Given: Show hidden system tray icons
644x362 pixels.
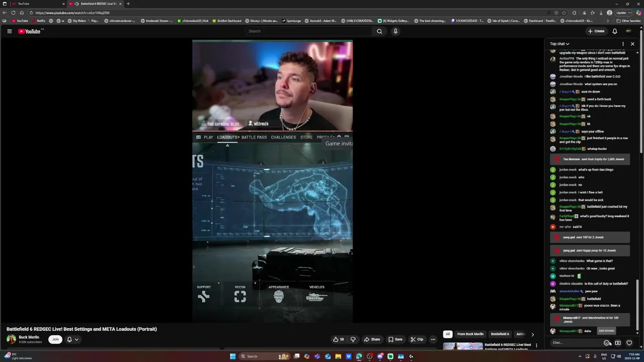Looking at the screenshot, I should [x=580, y=356].
